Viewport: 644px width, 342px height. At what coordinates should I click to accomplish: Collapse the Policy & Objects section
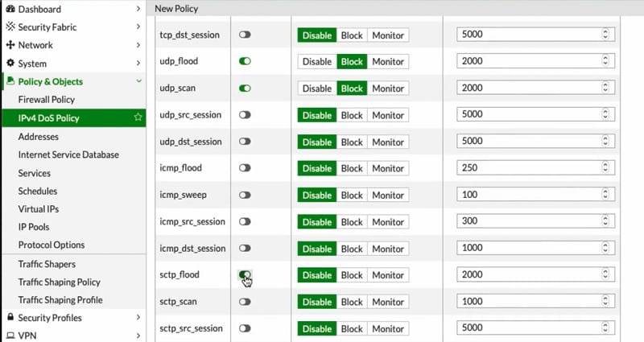click(138, 81)
